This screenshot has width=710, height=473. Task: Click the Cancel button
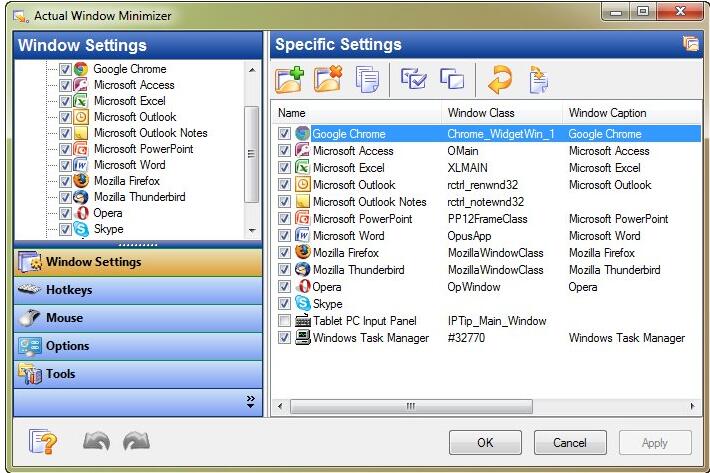coord(570,442)
